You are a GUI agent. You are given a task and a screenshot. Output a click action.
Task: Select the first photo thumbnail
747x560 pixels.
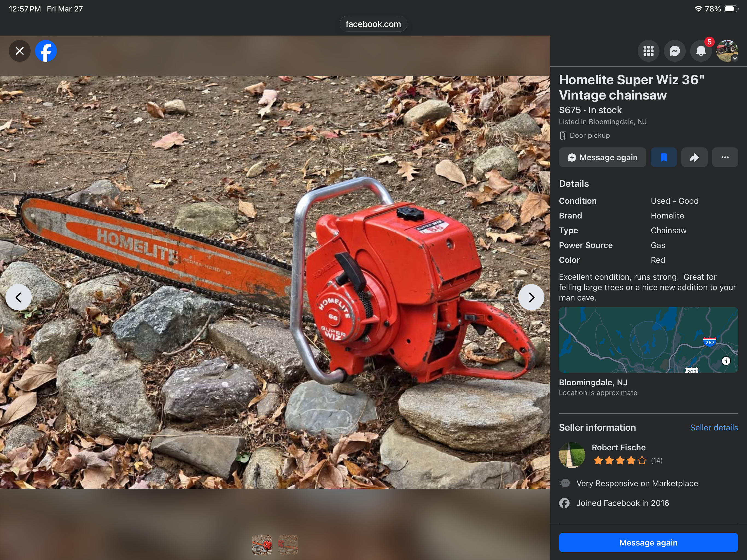click(262, 544)
